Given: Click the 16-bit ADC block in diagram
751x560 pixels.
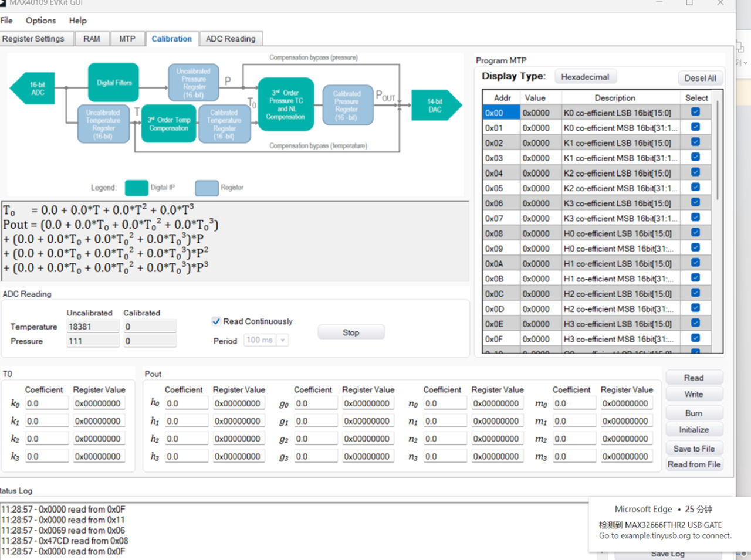Looking at the screenshot, I should tap(34, 89).
